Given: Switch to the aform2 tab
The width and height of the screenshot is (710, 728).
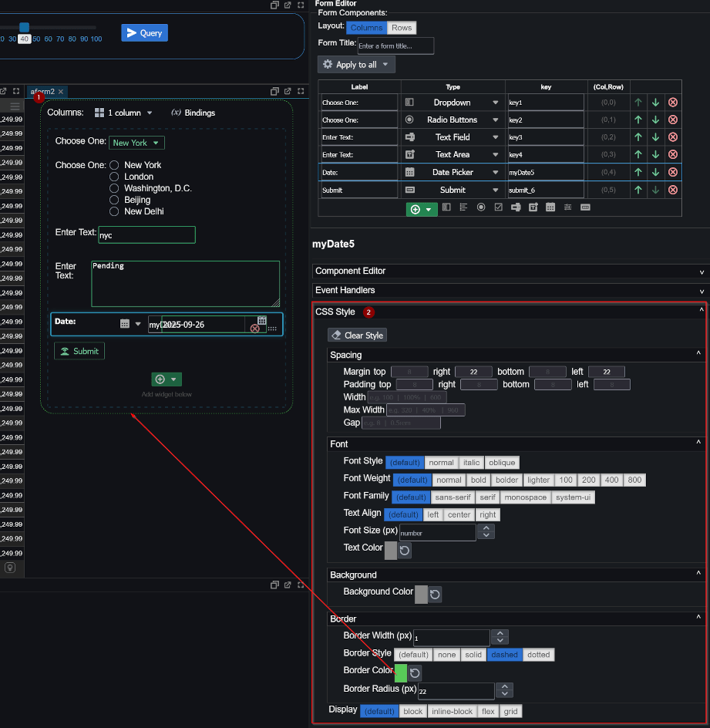Looking at the screenshot, I should click(42, 92).
